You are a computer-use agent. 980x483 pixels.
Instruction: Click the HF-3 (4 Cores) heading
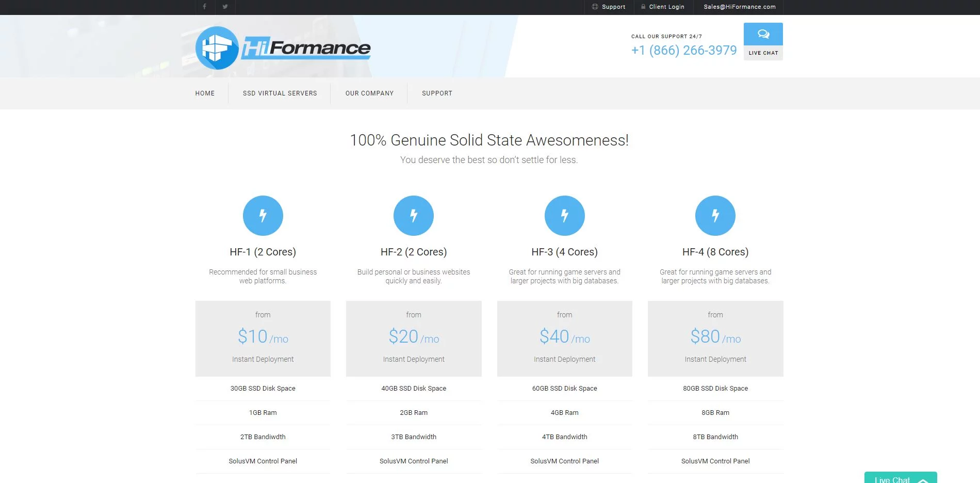(565, 252)
